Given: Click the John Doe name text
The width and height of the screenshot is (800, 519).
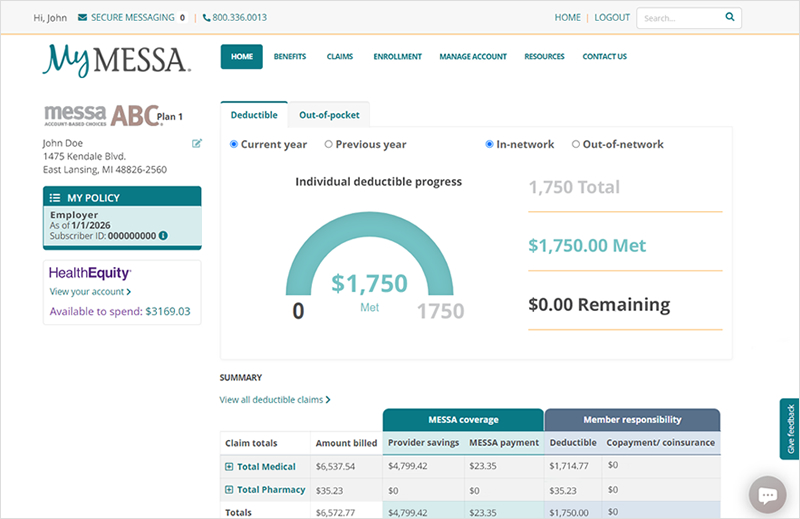Looking at the screenshot, I should (63, 143).
